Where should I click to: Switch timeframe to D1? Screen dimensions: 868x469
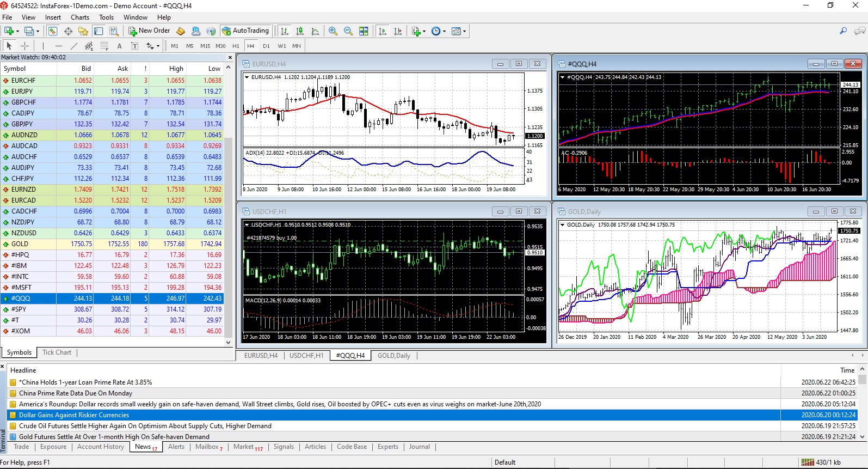(x=266, y=46)
